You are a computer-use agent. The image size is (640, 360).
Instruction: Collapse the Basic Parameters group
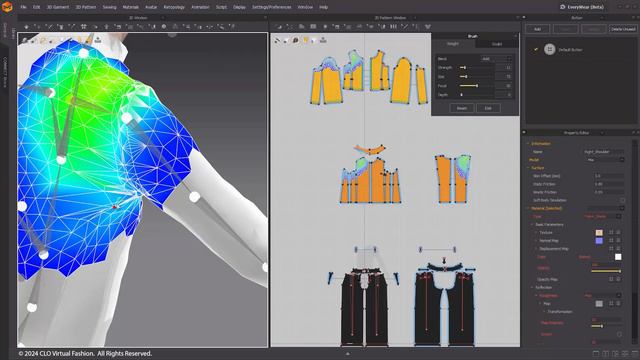tap(532, 224)
